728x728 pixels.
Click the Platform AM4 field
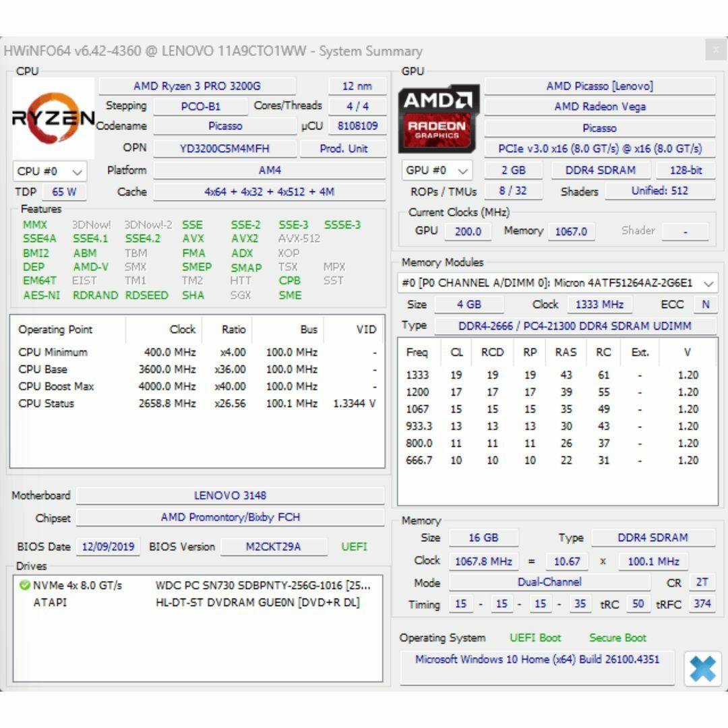[x=270, y=171]
